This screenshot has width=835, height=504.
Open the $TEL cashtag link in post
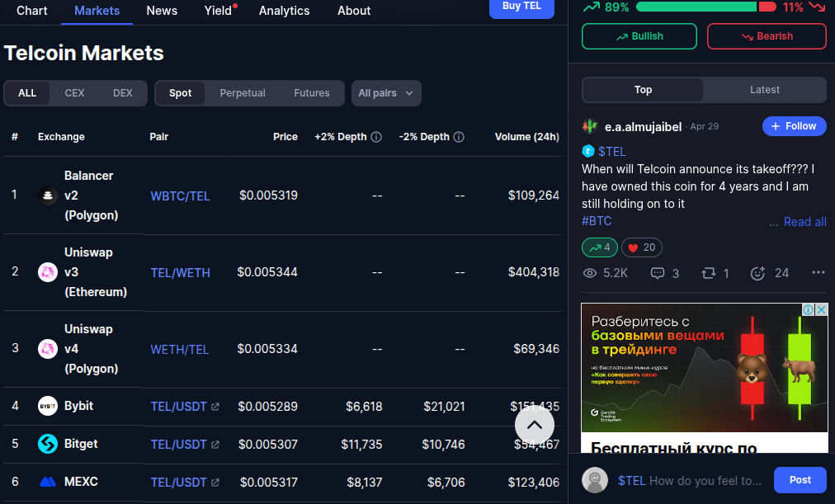pyautogui.click(x=612, y=152)
